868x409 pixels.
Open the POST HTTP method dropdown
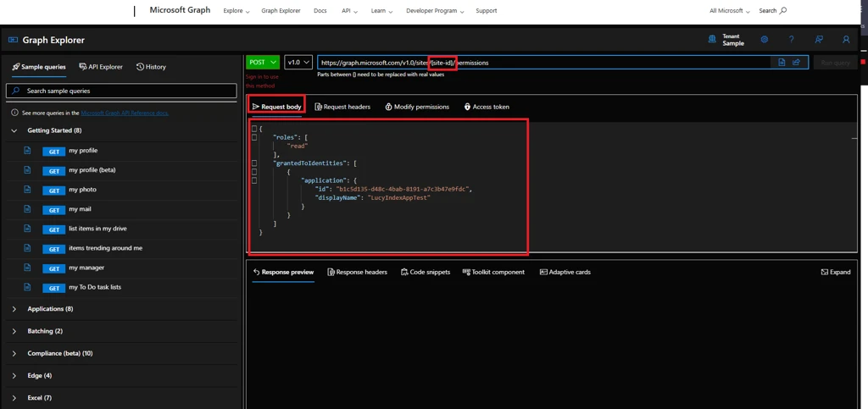(x=263, y=63)
